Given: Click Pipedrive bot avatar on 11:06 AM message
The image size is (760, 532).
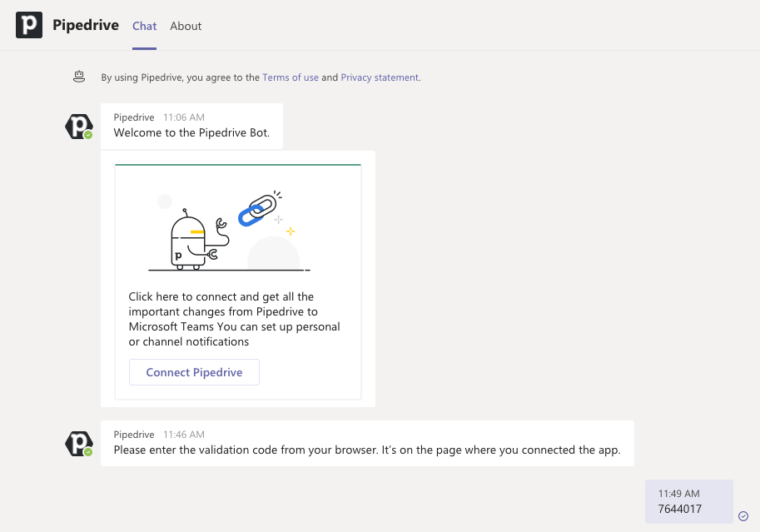Looking at the screenshot, I should pyautogui.click(x=79, y=127).
